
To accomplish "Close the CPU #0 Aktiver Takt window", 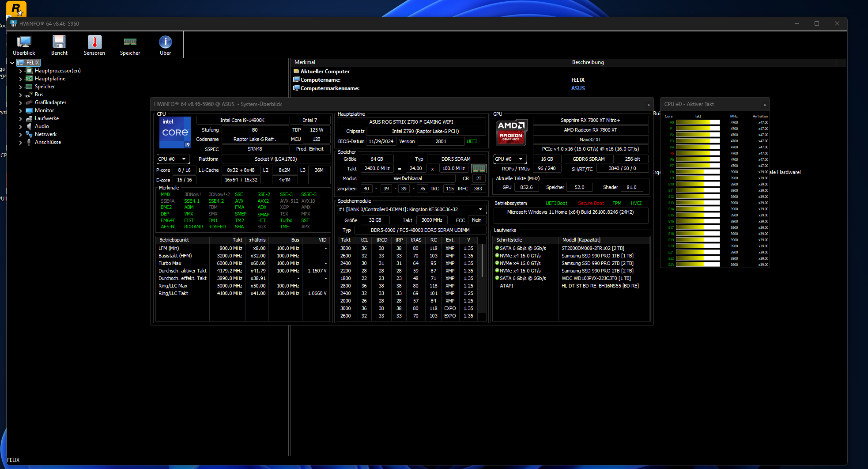I will 765,105.
